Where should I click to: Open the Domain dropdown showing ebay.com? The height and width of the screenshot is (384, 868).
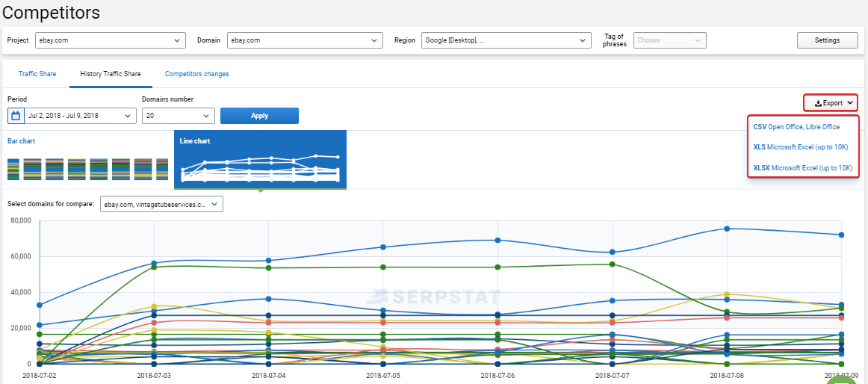[x=305, y=40]
